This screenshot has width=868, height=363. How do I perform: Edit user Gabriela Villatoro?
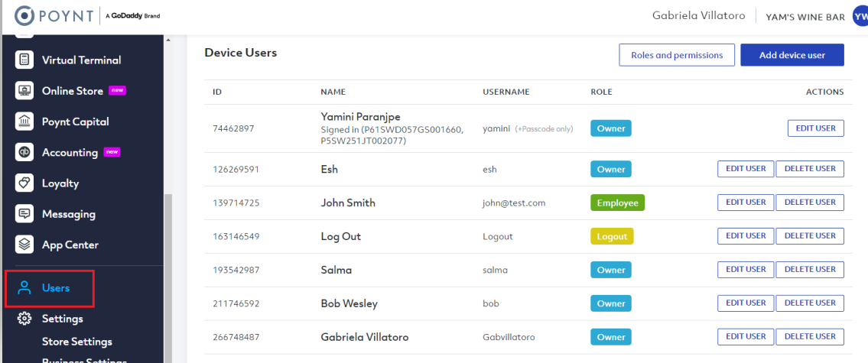coord(746,336)
